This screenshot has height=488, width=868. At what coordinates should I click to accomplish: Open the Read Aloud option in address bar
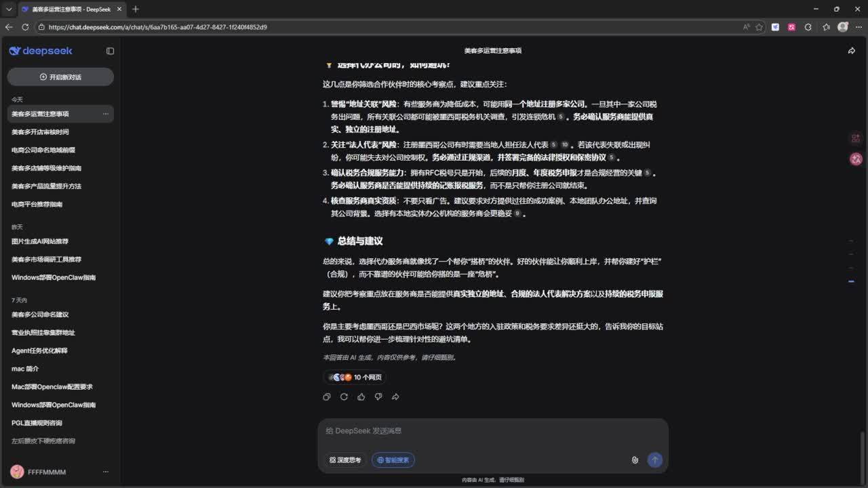coord(747,27)
